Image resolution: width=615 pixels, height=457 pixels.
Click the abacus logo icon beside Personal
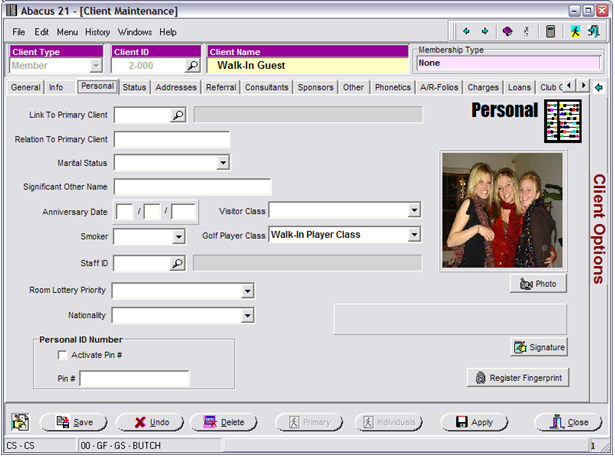point(562,120)
